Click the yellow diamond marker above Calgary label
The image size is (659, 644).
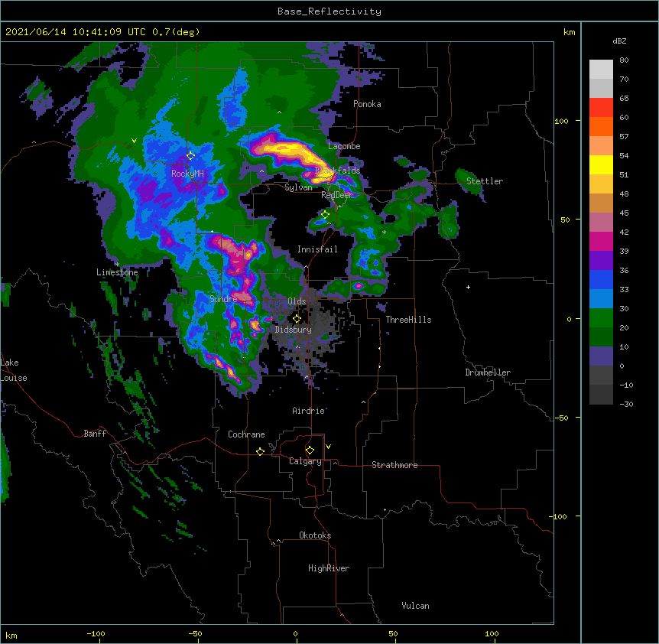(310, 450)
